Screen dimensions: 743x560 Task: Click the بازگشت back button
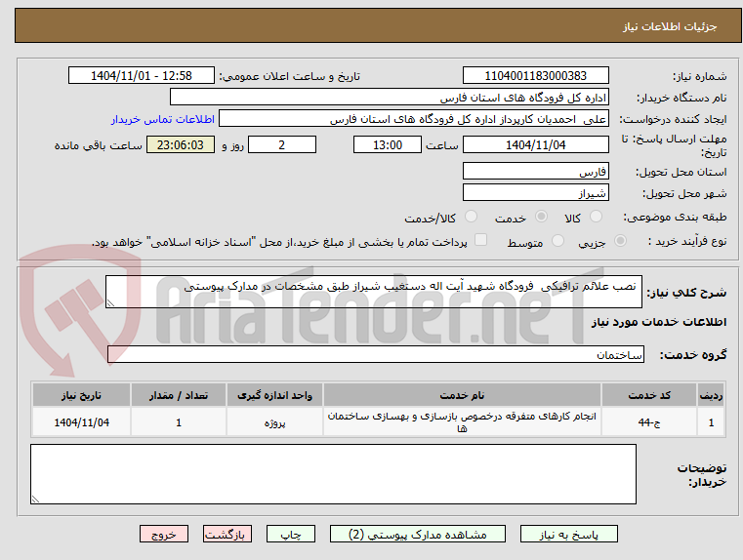tap(227, 534)
